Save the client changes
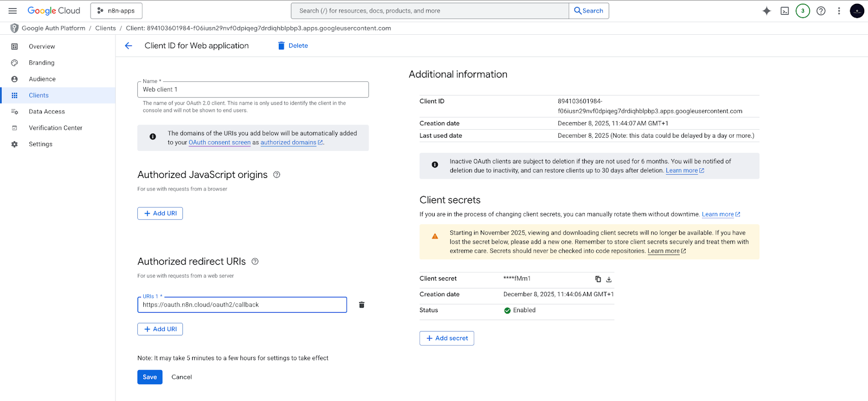 [x=150, y=377]
